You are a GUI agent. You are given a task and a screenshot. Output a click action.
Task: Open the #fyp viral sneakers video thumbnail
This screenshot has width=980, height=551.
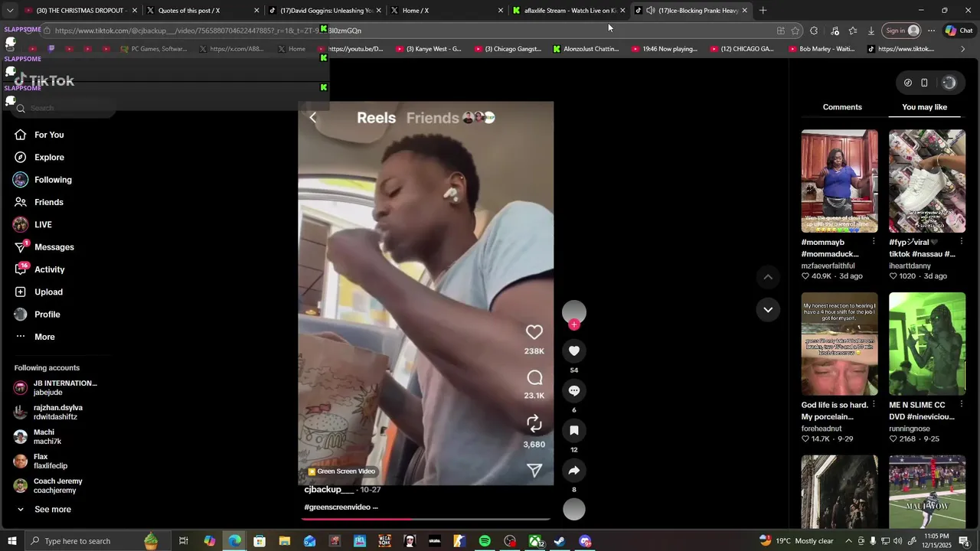click(927, 181)
